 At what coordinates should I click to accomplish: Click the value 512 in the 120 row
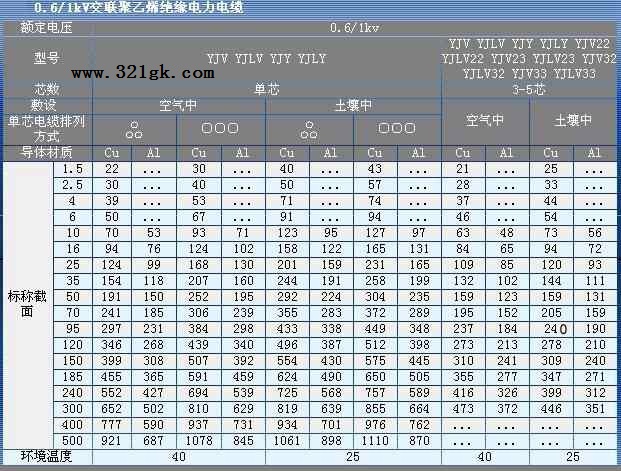[x=375, y=345]
